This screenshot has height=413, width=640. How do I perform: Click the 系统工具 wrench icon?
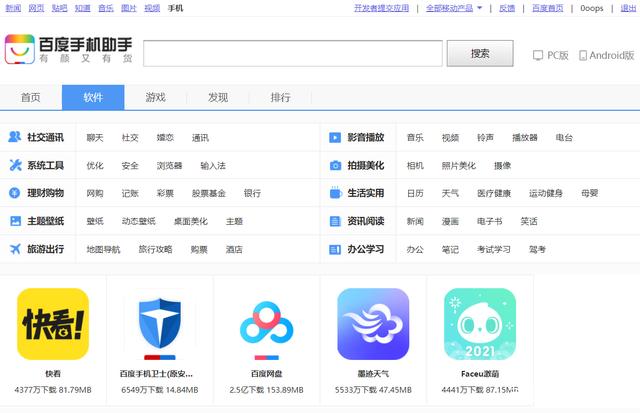15,165
